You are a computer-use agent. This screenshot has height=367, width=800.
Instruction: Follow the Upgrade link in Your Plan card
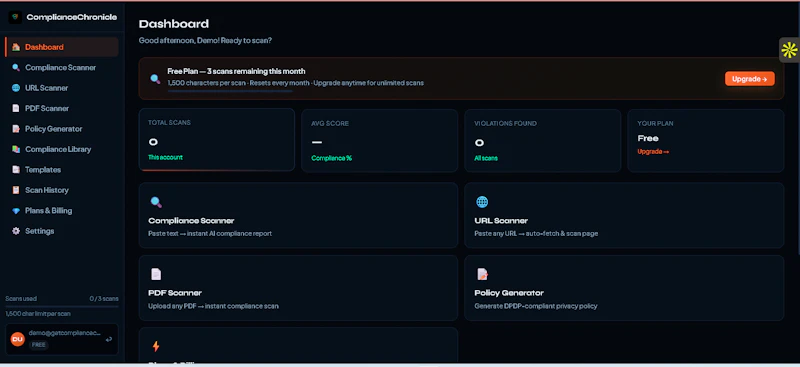click(653, 152)
